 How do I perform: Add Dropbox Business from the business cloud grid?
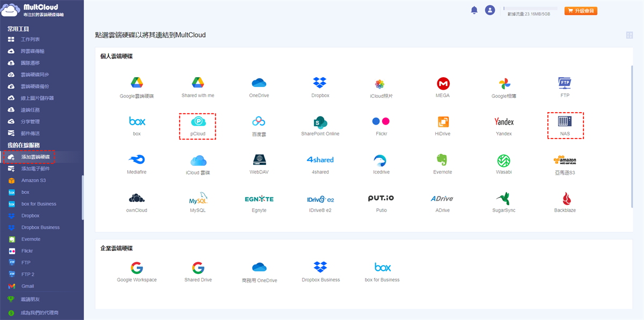coord(320,267)
